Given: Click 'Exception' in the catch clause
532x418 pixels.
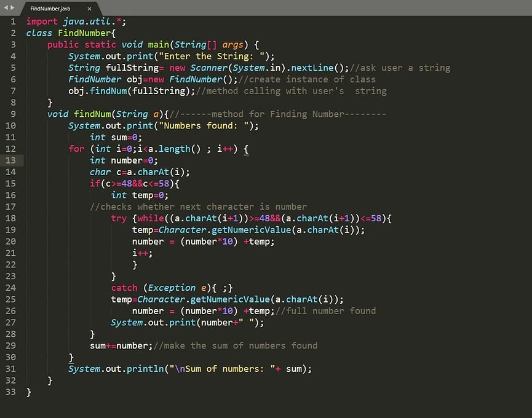Looking at the screenshot, I should tap(172, 288).
